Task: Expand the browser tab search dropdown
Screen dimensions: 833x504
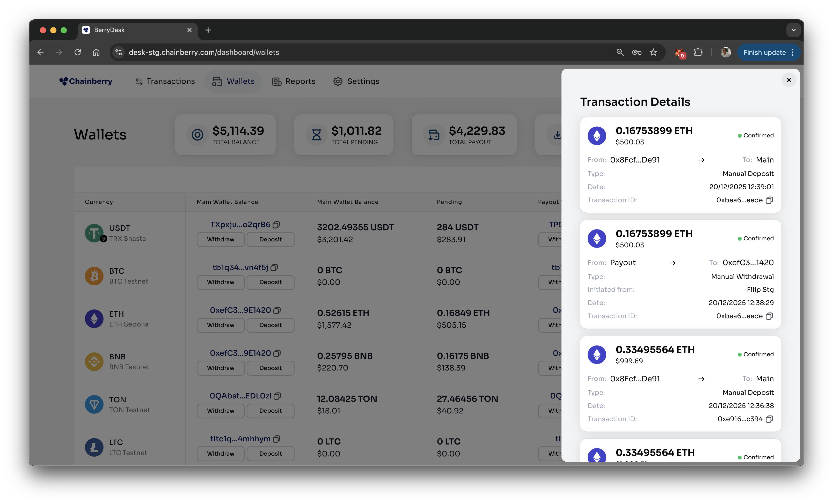Action: click(793, 30)
